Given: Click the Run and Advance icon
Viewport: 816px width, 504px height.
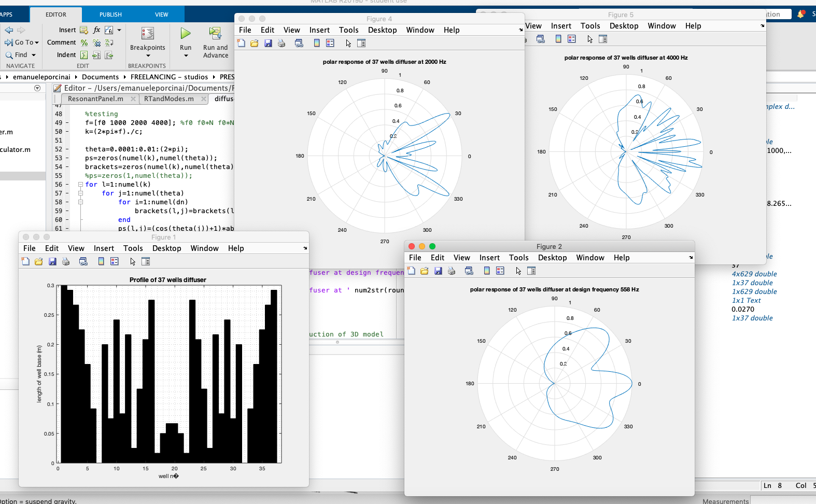Looking at the screenshot, I should 215,34.
